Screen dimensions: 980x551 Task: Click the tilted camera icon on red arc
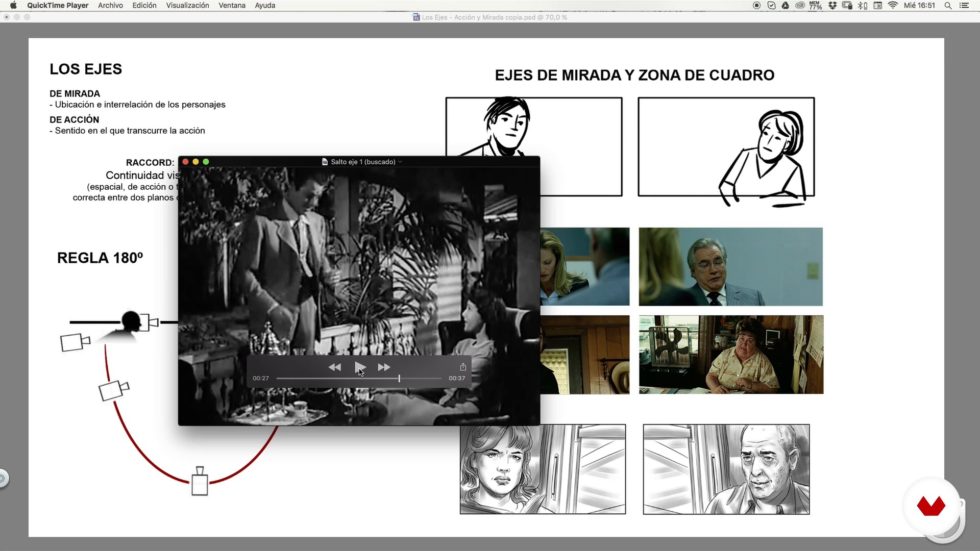pos(114,390)
